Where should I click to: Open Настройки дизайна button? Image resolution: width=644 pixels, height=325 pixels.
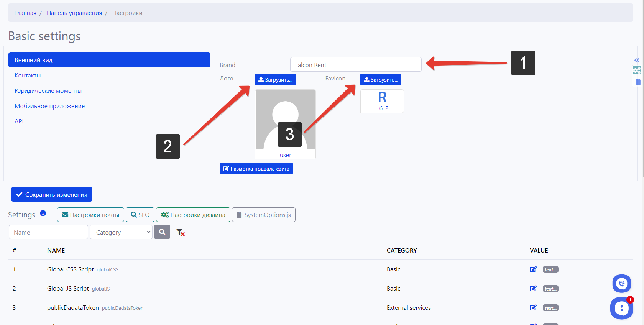click(x=193, y=215)
